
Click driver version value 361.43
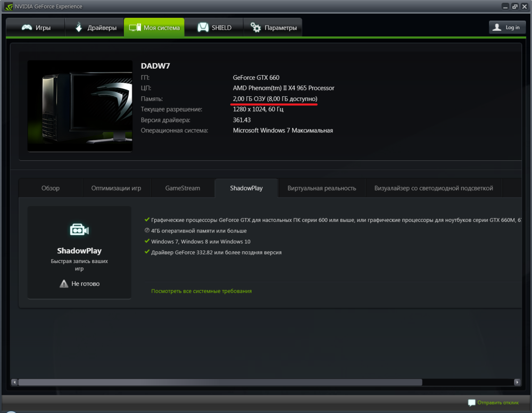coord(242,120)
